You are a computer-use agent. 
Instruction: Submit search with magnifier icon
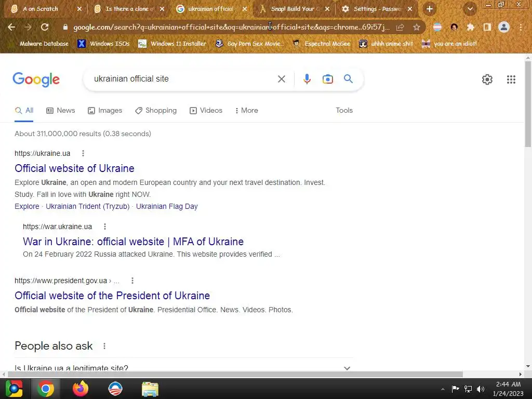(348, 79)
